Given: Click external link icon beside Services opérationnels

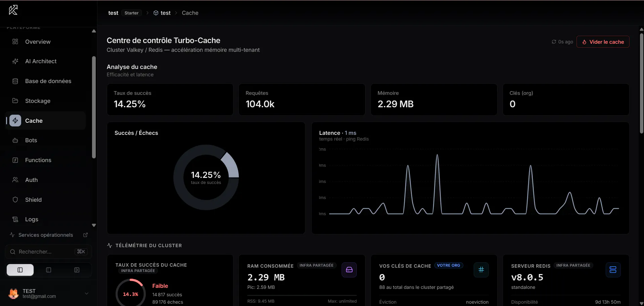Looking at the screenshot, I should coord(85,235).
